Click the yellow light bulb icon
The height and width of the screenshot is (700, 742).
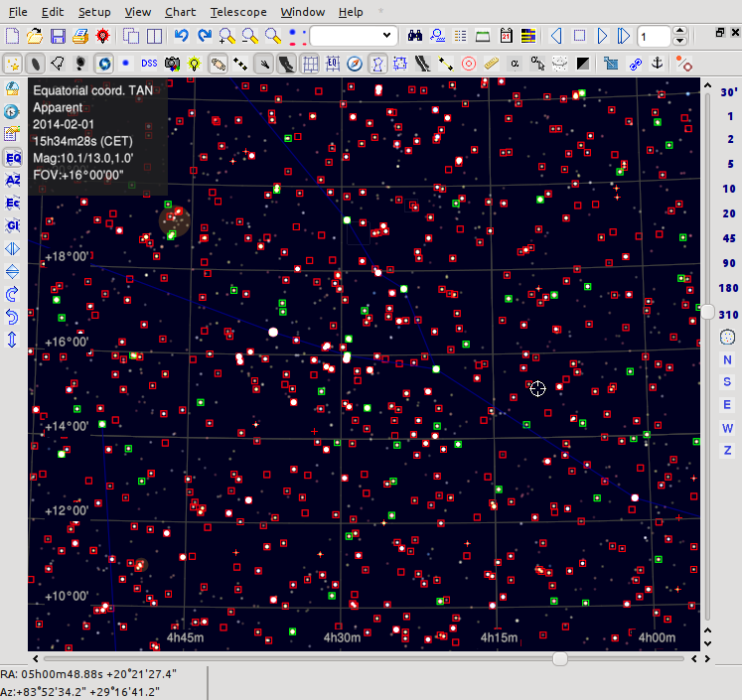[x=194, y=63]
